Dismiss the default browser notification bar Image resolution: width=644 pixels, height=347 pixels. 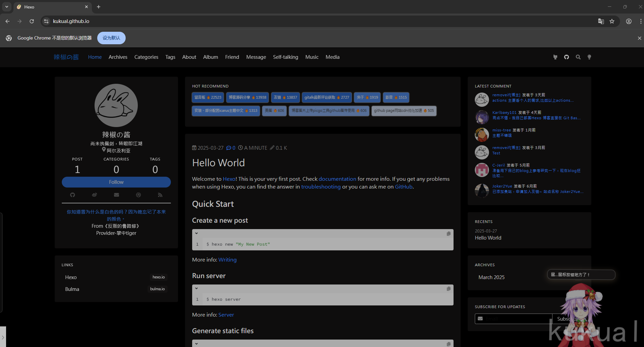click(x=639, y=38)
